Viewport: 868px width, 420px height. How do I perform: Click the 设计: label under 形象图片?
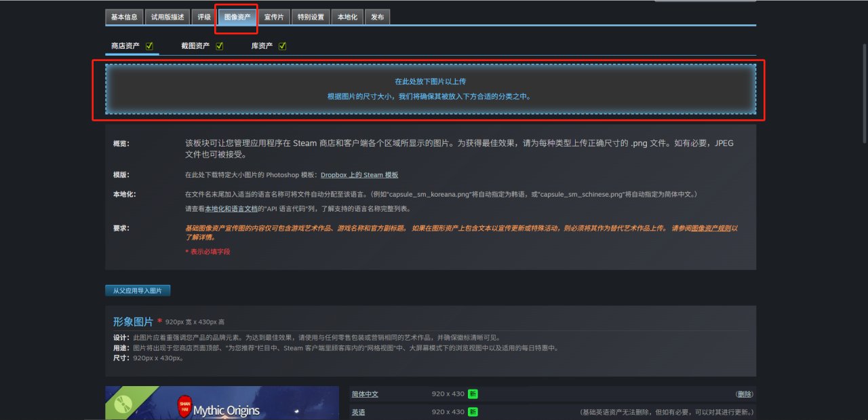pos(121,338)
